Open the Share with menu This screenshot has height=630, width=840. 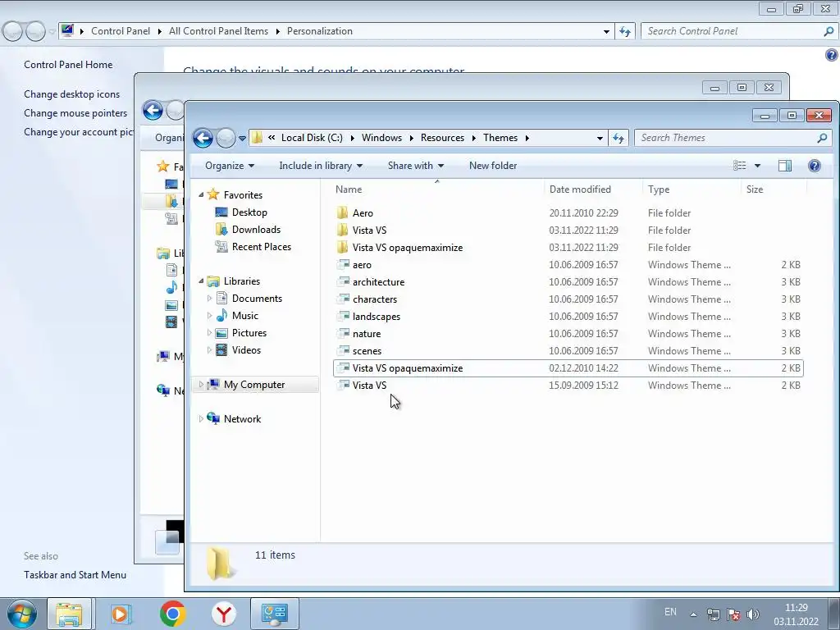click(416, 166)
